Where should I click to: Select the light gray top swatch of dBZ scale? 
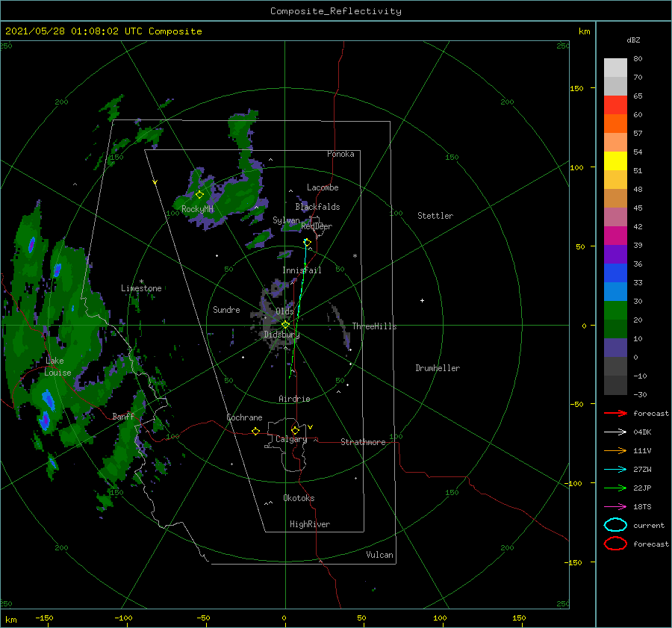click(615, 68)
